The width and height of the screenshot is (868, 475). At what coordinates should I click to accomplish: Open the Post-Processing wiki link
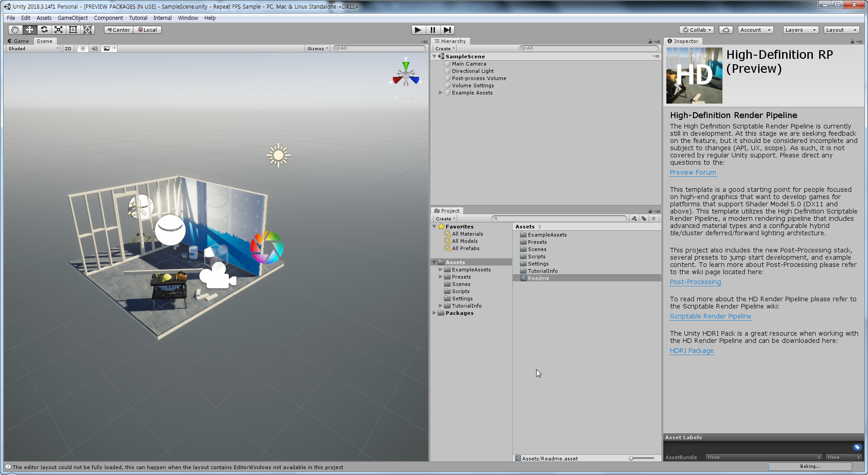[695, 282]
